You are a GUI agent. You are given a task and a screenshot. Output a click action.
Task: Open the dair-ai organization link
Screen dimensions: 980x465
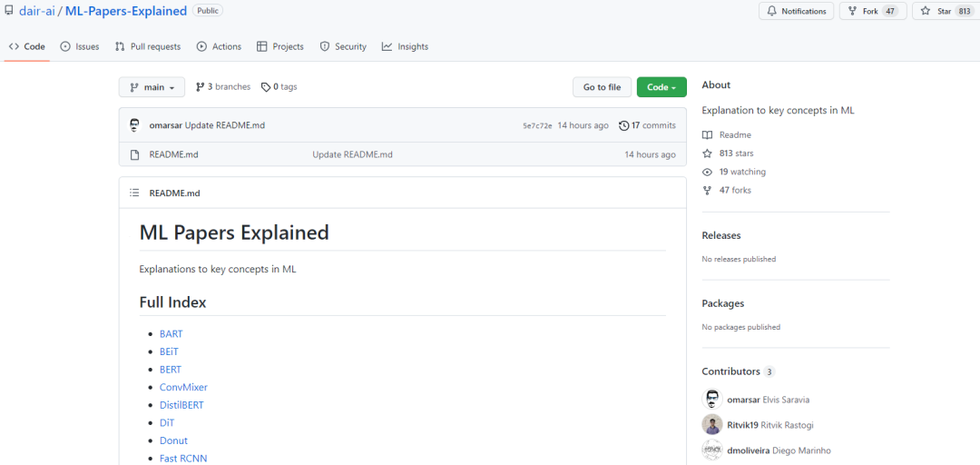point(37,11)
